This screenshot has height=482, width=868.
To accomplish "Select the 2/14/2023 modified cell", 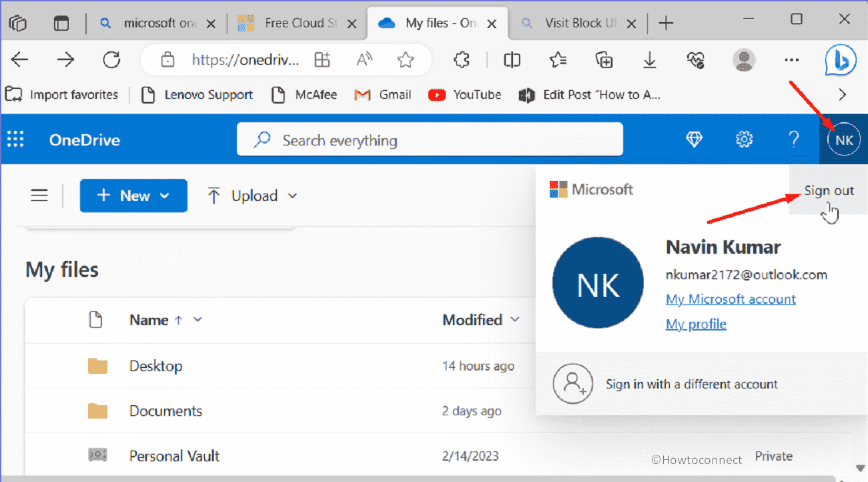I will coord(470,457).
